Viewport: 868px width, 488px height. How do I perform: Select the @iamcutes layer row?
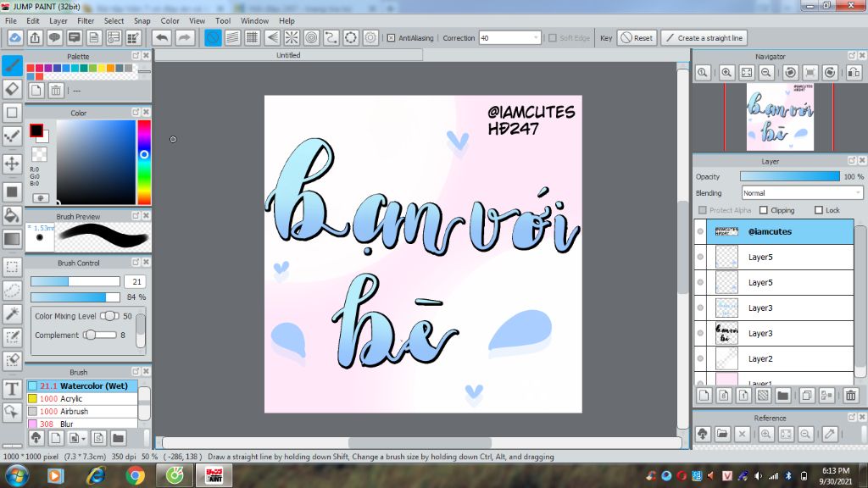click(x=774, y=231)
